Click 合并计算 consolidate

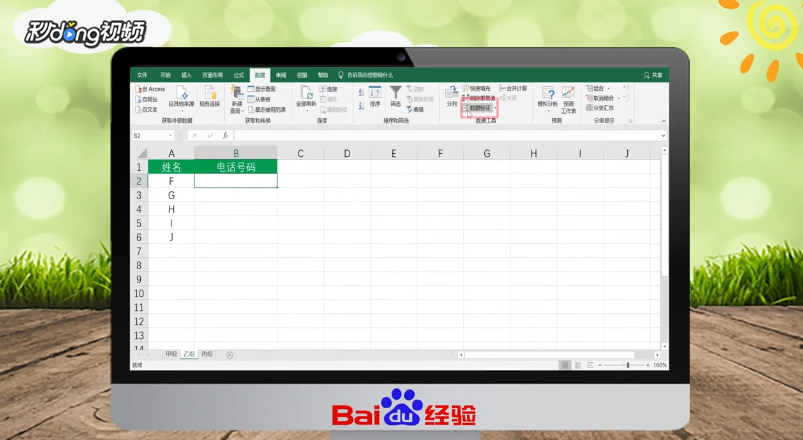tap(513, 89)
